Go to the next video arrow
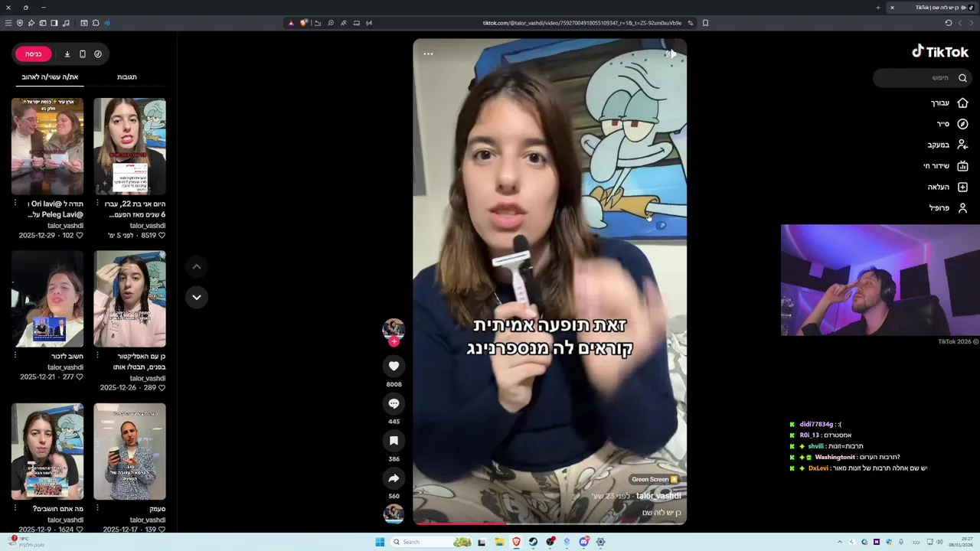The width and height of the screenshot is (980, 551). (197, 297)
